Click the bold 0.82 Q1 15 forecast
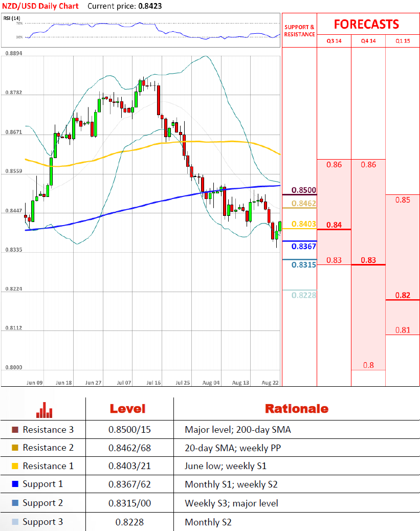The image size is (420, 531). click(x=403, y=295)
